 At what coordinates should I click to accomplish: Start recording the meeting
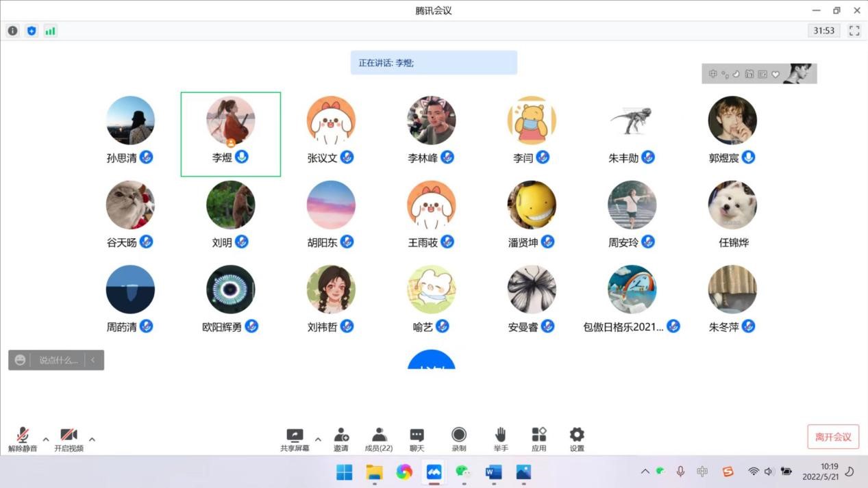pyautogui.click(x=458, y=439)
